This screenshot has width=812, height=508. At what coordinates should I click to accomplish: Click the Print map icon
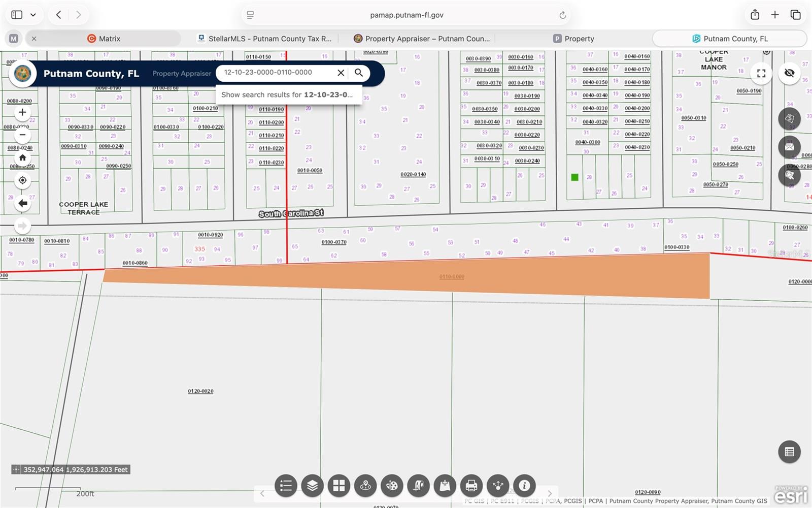click(x=471, y=486)
